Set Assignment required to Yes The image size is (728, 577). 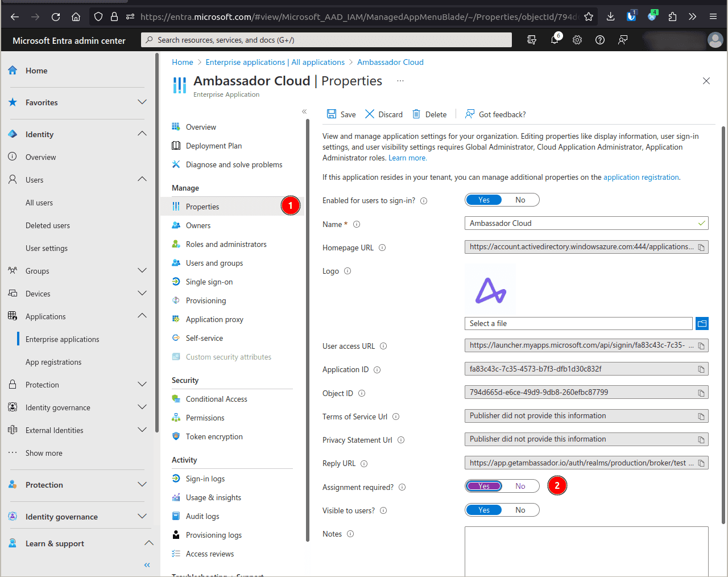(484, 486)
